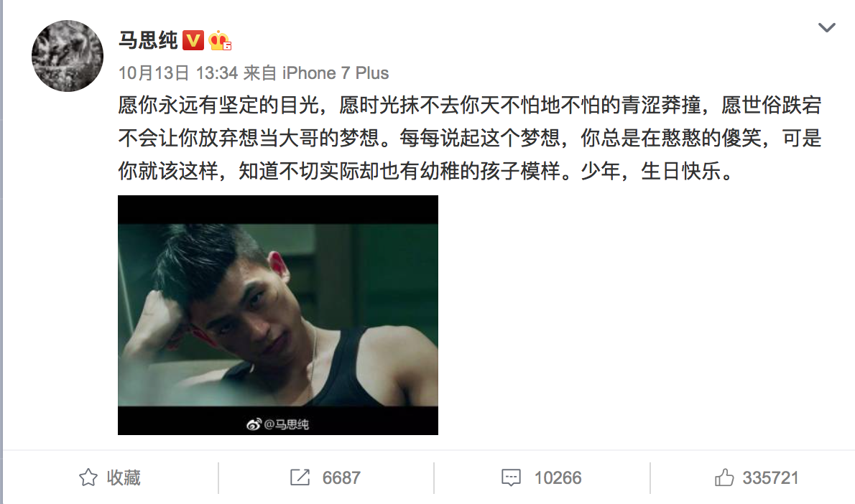Screen dimensions: 855x504
Task: Show the 10266 comments list
Action: 558,478
